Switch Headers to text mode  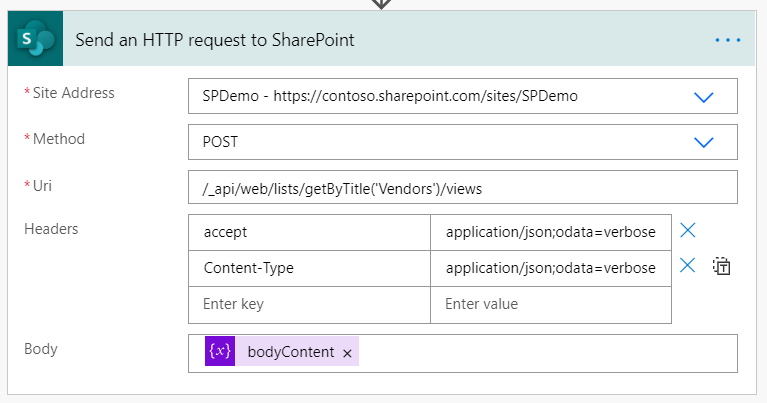click(722, 267)
